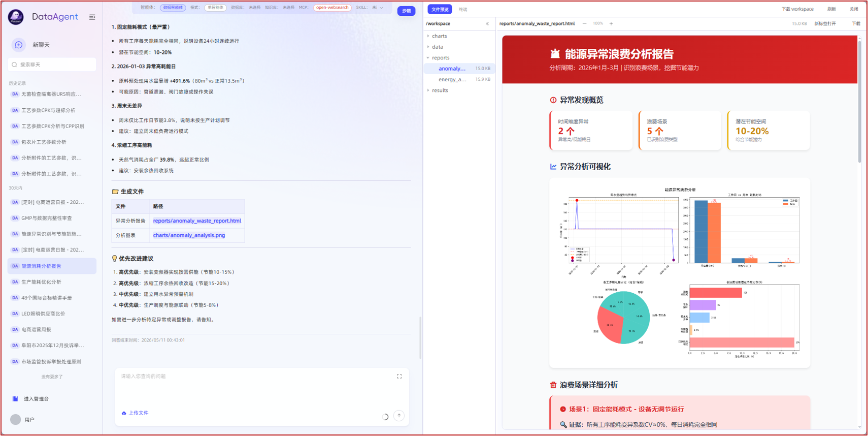
Task: Toggle the 单智能体 mode pill
Action: tap(215, 8)
